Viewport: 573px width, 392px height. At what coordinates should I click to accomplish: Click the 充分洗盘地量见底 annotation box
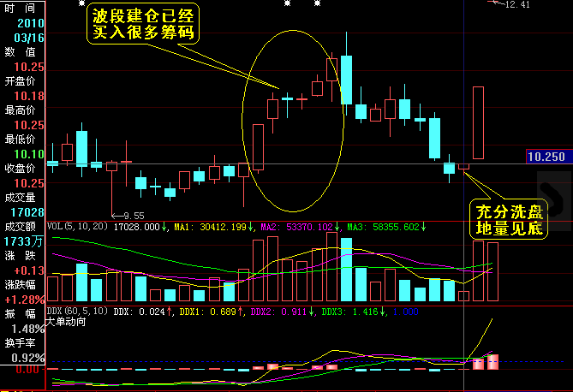pyautogui.click(x=510, y=221)
